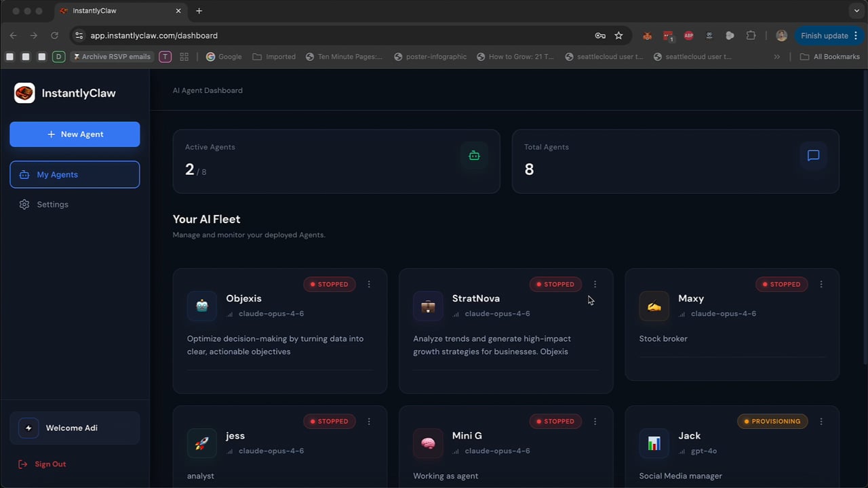868x488 pixels.
Task: Show the hidden bookmarks overflow list
Action: (x=776, y=57)
